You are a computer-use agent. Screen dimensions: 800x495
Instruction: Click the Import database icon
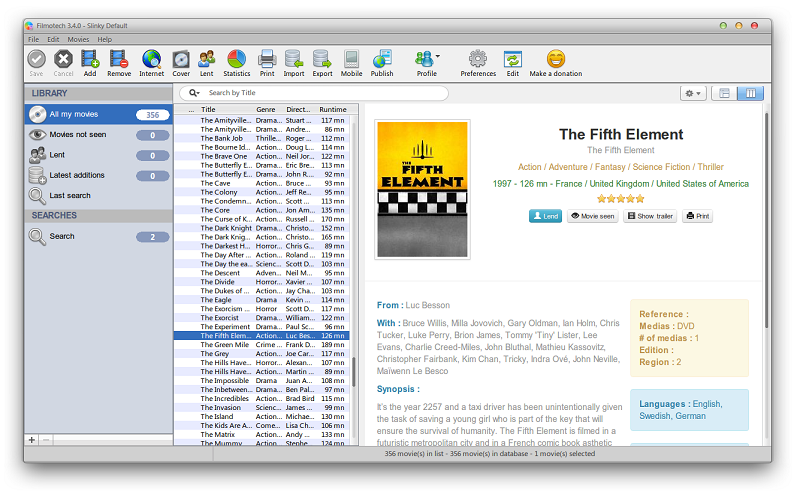[x=294, y=63]
